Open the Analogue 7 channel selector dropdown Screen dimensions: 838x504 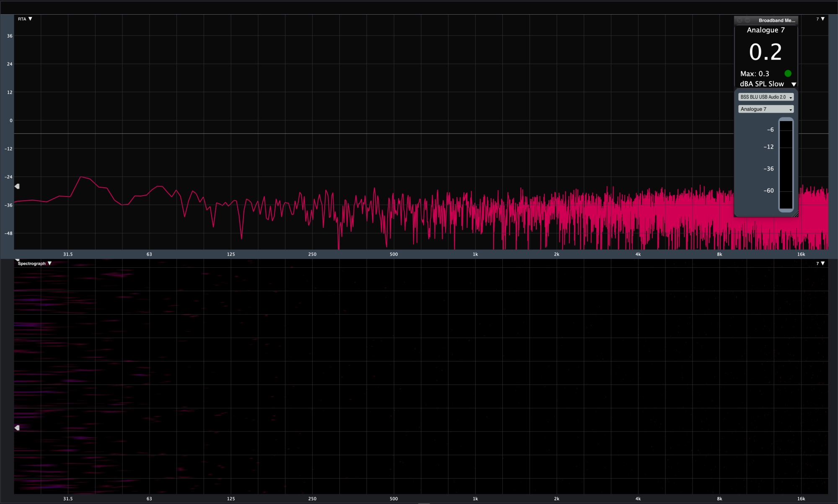coord(766,109)
